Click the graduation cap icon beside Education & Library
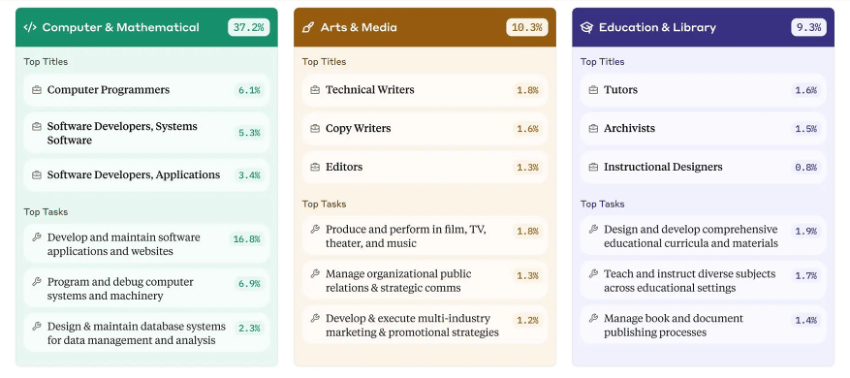850x378 pixels. [x=587, y=27]
